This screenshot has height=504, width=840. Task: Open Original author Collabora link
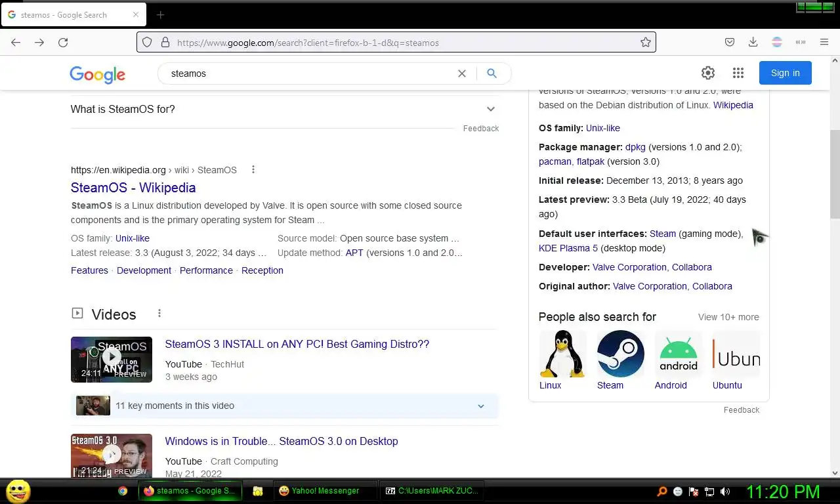(x=712, y=286)
